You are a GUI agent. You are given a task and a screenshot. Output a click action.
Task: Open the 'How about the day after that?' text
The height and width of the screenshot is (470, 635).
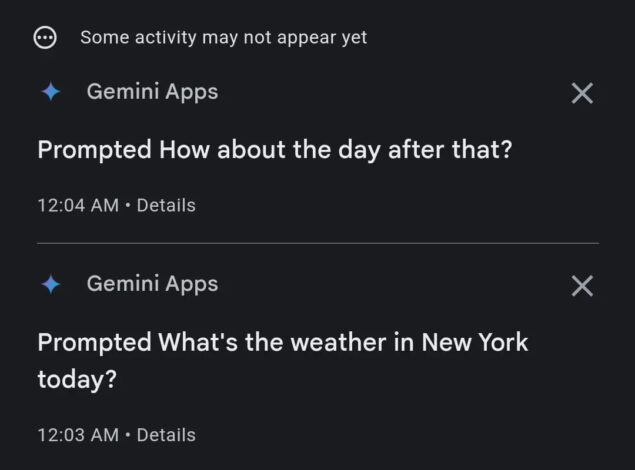(x=336, y=150)
